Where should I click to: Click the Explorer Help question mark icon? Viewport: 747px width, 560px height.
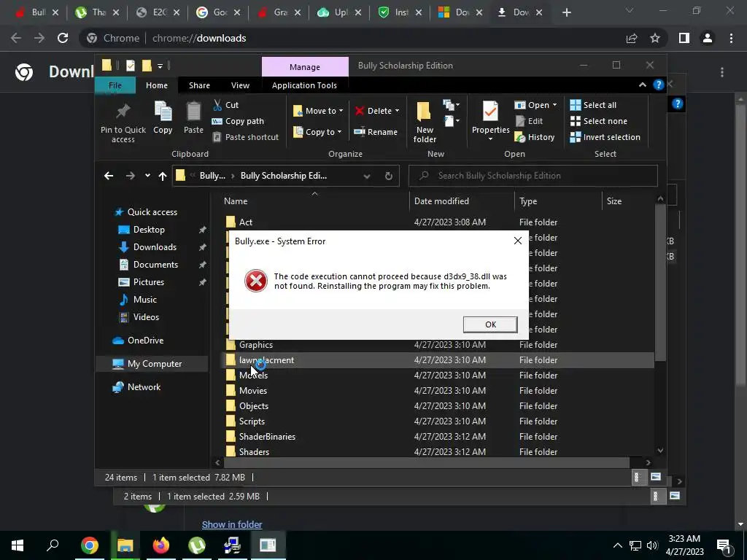(659, 85)
